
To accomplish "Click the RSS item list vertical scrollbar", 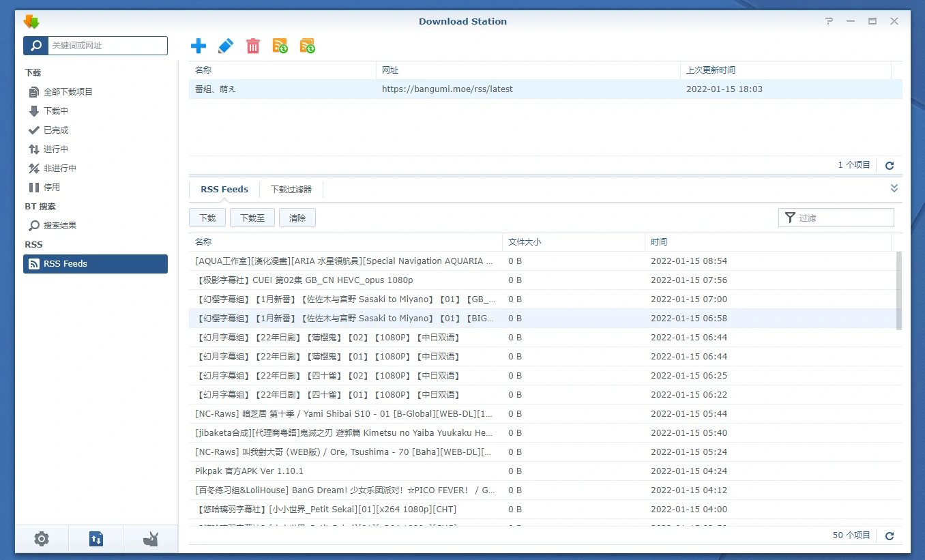I will (898, 291).
